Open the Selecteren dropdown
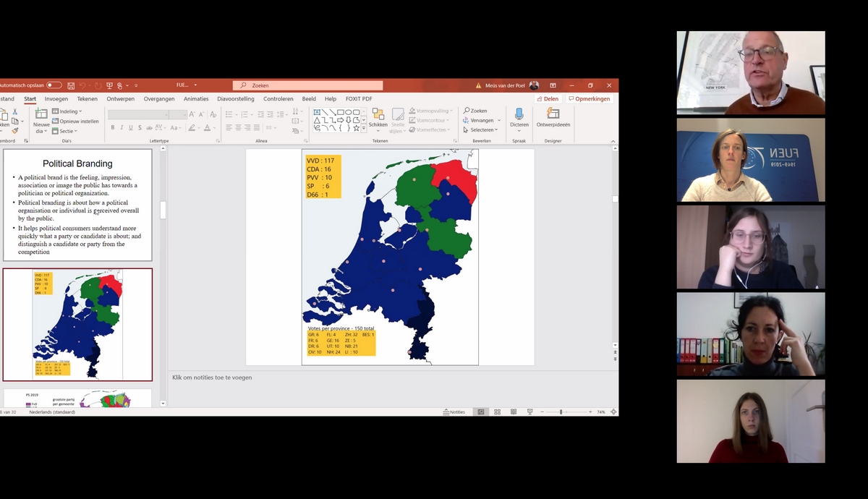868x499 pixels. click(482, 129)
